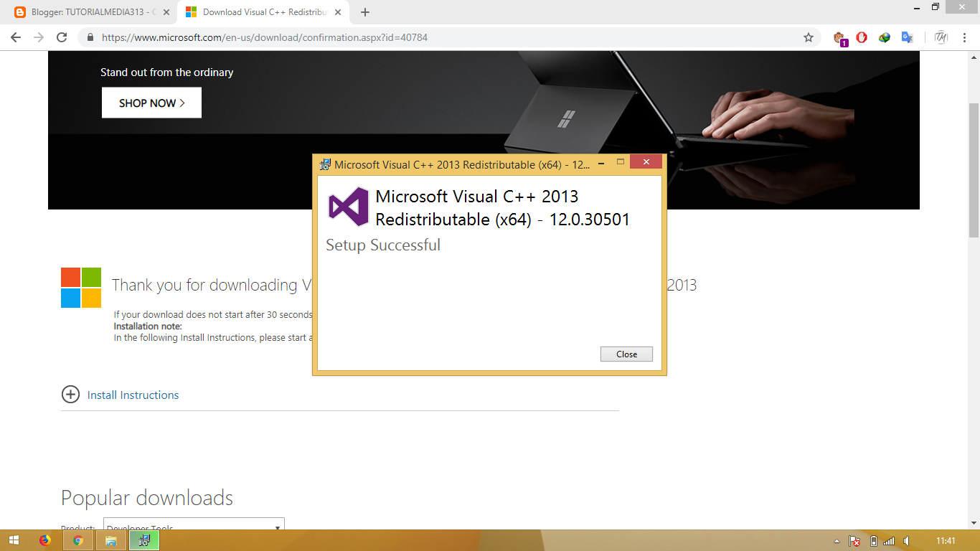
Task: Show hidden tray icons arrow
Action: click(x=837, y=541)
